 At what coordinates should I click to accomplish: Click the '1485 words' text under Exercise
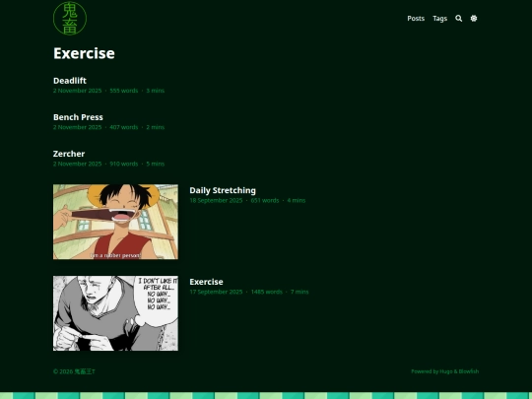click(267, 292)
